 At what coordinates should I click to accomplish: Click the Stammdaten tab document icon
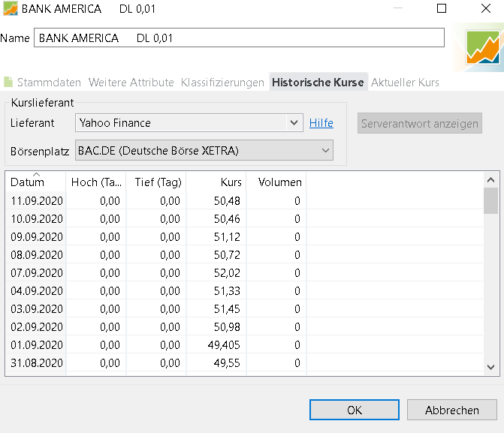8,83
